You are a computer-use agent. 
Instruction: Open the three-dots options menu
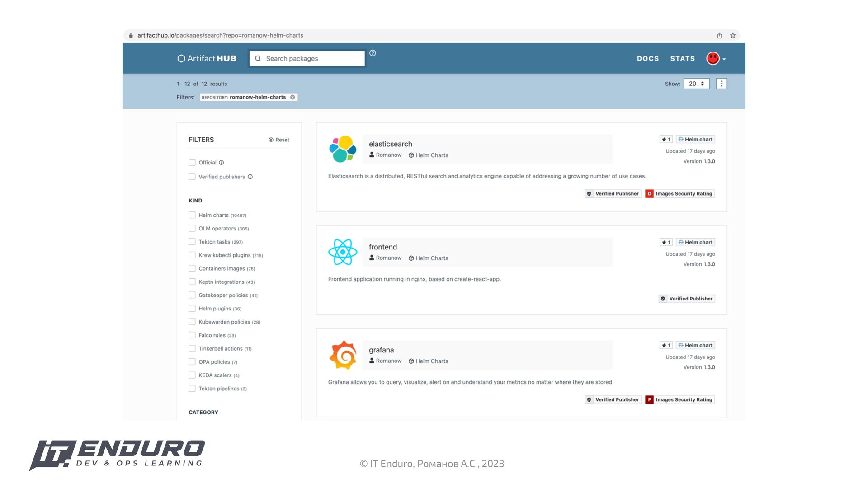(x=722, y=84)
